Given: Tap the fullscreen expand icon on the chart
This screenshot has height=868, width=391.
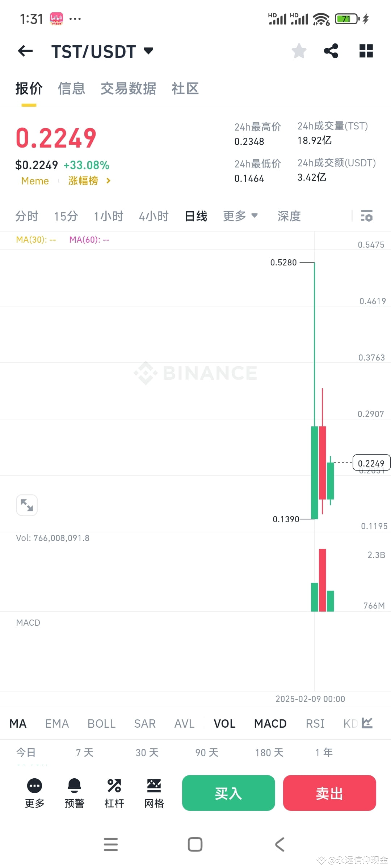Looking at the screenshot, I should pos(27,505).
